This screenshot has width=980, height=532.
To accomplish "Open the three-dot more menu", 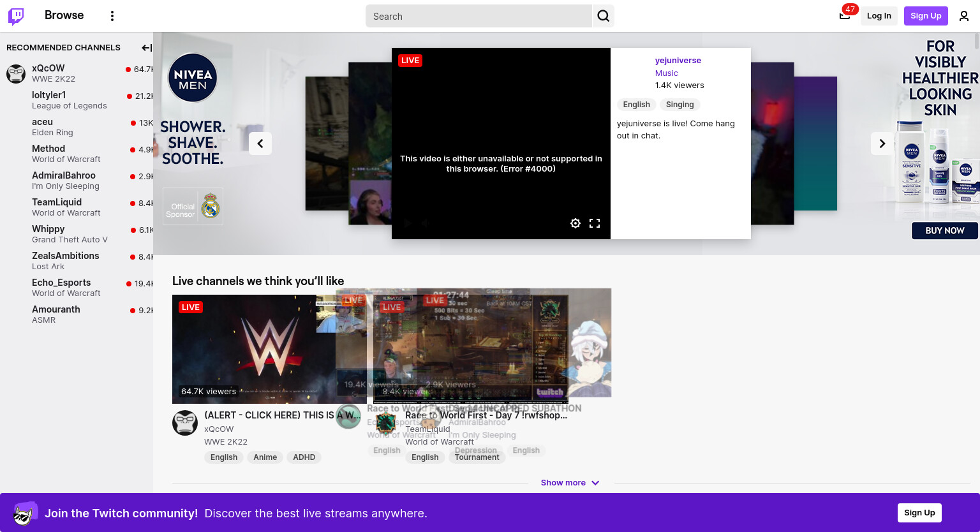I will tap(112, 16).
